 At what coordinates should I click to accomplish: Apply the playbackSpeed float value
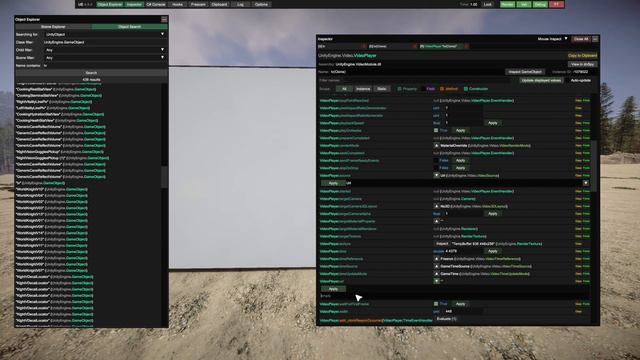coord(493,123)
